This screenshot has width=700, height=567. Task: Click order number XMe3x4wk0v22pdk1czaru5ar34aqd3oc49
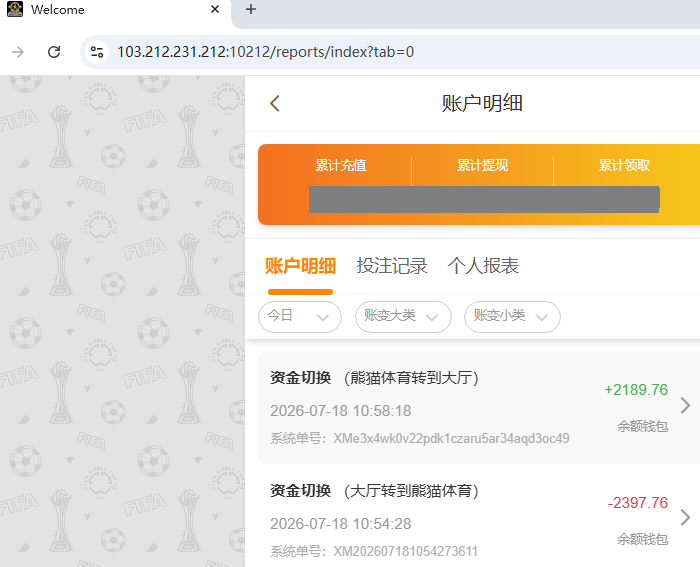(x=451, y=438)
